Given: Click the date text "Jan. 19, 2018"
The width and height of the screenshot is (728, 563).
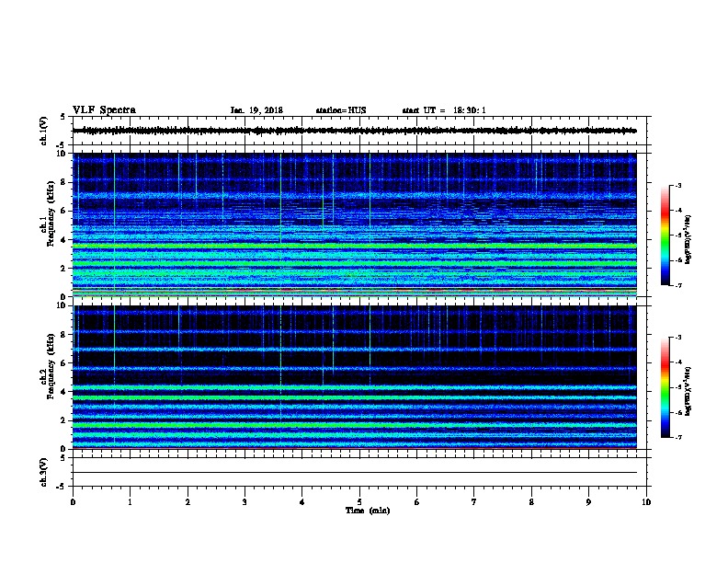Looking at the screenshot, I should point(256,110).
